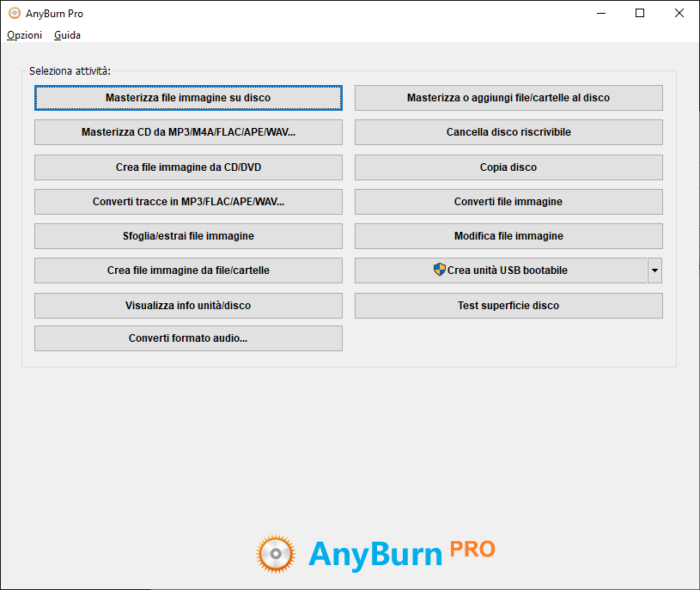Screen dimensions: 700x590
Task: Open Converti file immagine
Action: 508,202
